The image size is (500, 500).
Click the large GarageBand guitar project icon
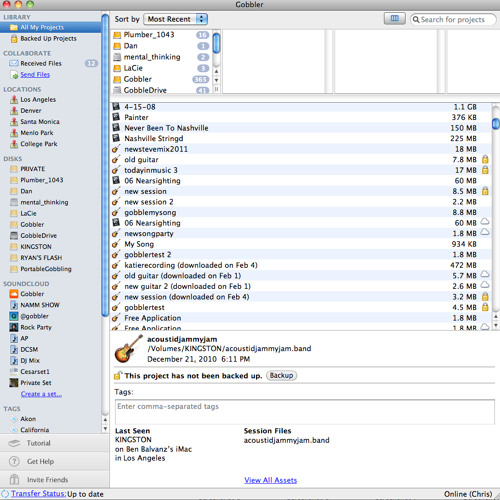pyautogui.click(x=128, y=349)
